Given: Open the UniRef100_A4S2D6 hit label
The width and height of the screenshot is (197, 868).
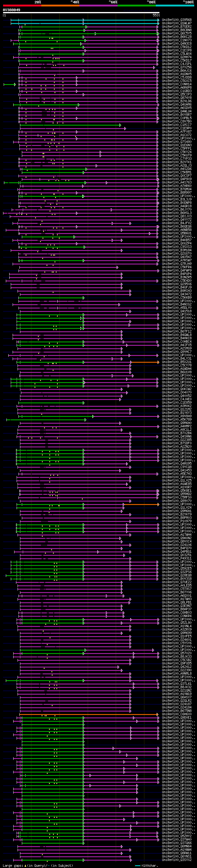Looking at the screenshot, I should 176,169.
